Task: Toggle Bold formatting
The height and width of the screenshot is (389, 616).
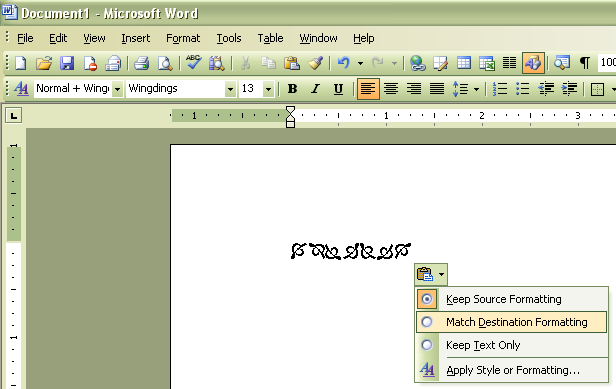Action: click(x=292, y=89)
